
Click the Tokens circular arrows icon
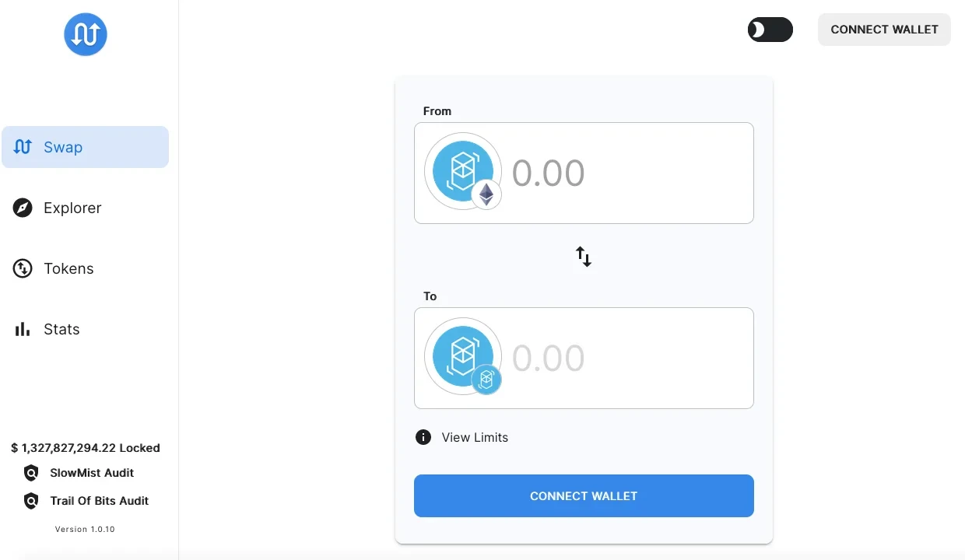(23, 268)
